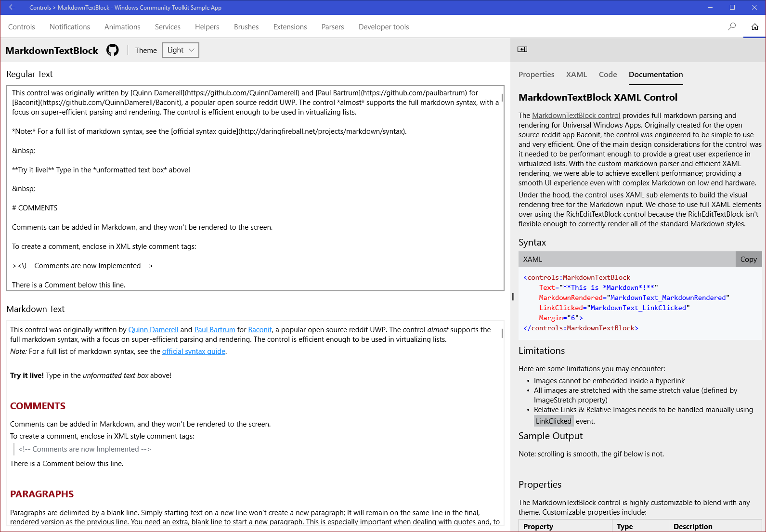Click the Regular Text box scrollbar
This screenshot has width=766, height=532.
(502, 98)
